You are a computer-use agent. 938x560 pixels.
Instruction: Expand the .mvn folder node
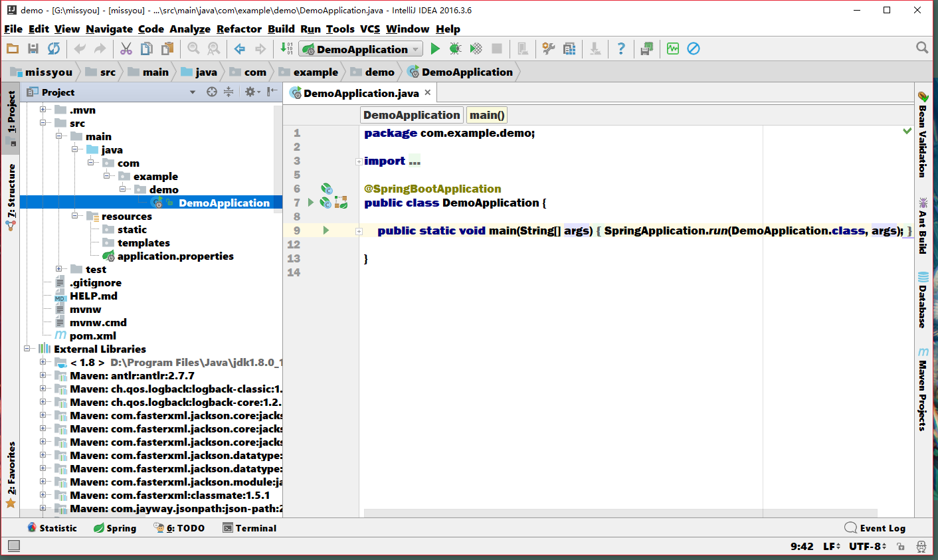(x=43, y=110)
